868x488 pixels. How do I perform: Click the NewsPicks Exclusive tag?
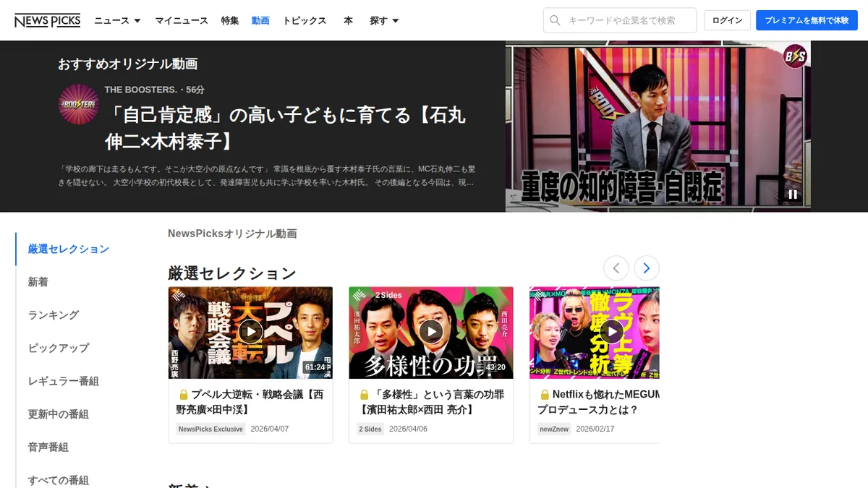210,429
